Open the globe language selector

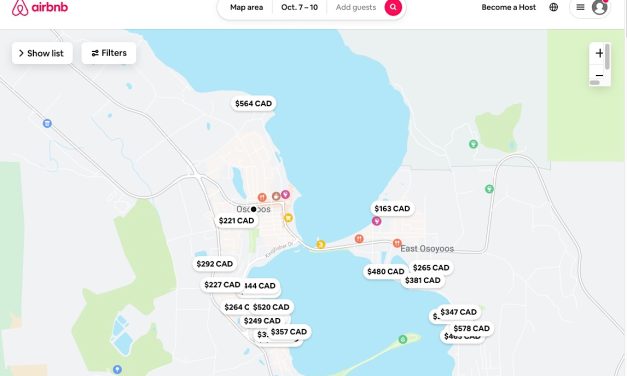553,7
